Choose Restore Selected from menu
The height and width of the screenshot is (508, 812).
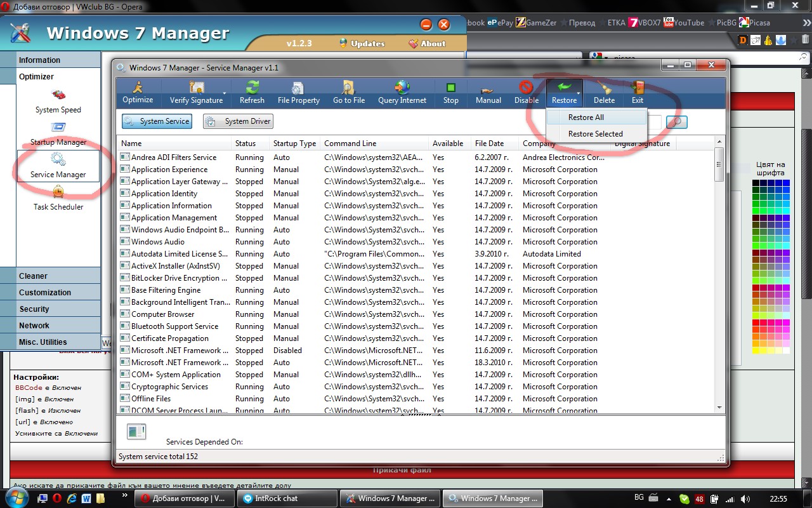click(596, 134)
